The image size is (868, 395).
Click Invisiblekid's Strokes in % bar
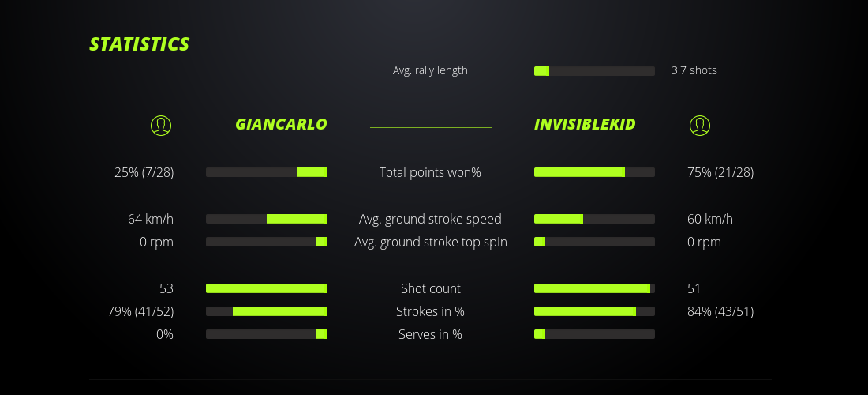point(594,311)
